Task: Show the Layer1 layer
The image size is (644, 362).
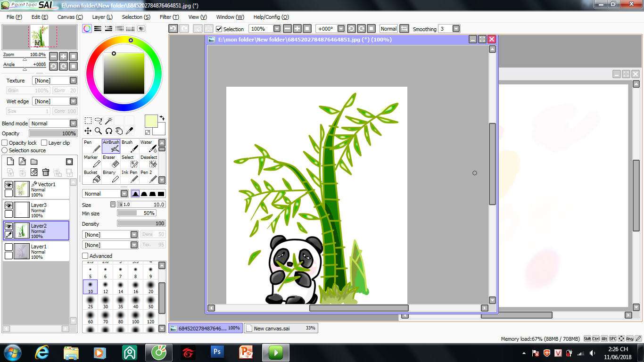Action: [x=8, y=247]
